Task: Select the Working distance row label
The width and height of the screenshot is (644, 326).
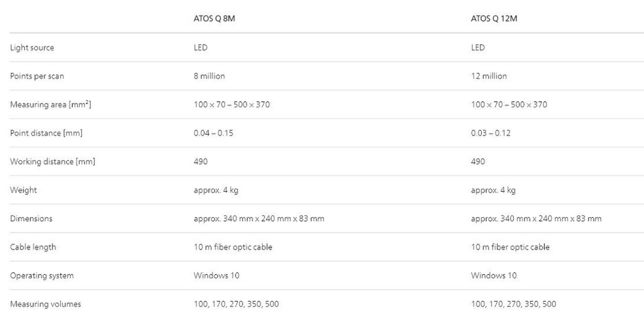Action: [x=52, y=162]
